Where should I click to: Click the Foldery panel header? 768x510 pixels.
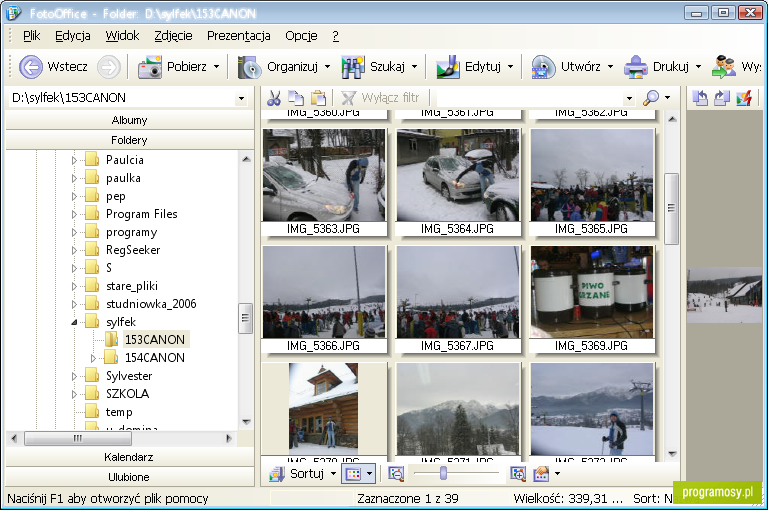pyautogui.click(x=129, y=140)
